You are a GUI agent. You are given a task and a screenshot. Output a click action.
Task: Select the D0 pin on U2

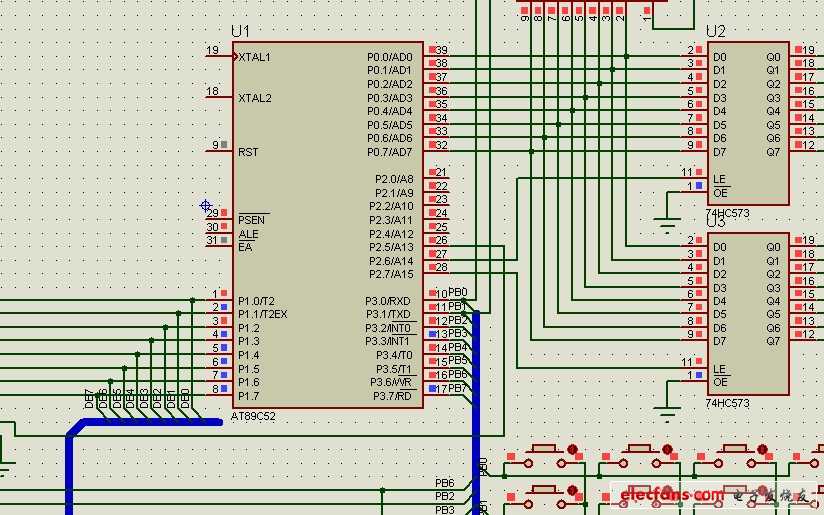click(x=720, y=57)
